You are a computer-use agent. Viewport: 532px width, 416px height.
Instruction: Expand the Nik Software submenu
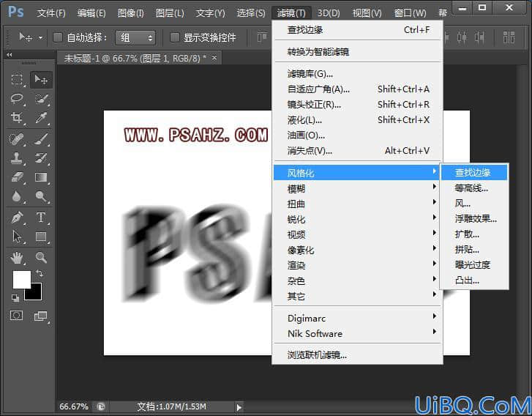tap(357, 333)
